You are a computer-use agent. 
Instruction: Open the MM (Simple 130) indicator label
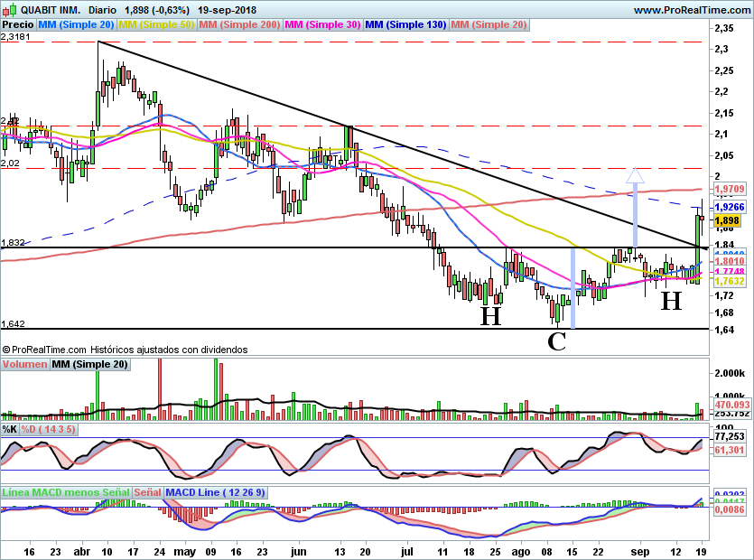click(405, 25)
